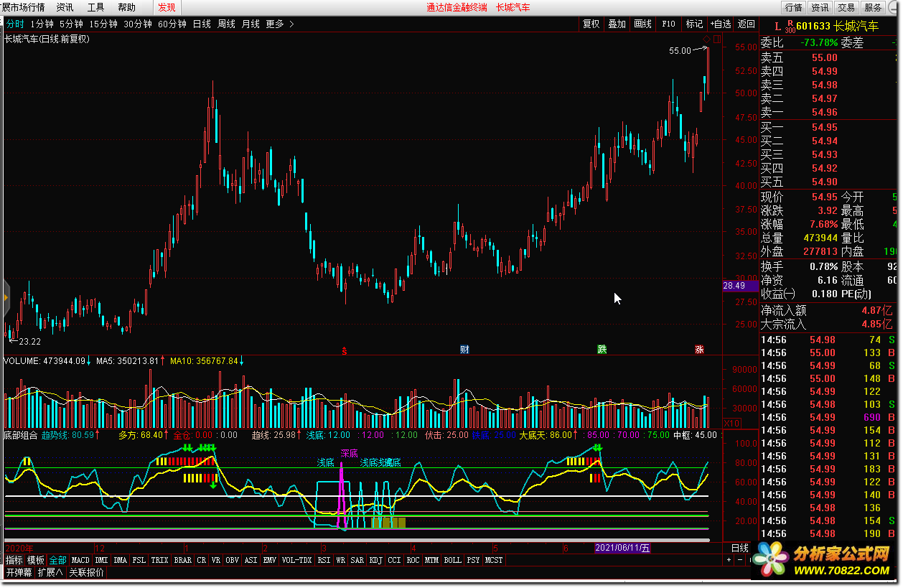Switch to the RSI indicator
903x588 pixels.
[x=324, y=560]
